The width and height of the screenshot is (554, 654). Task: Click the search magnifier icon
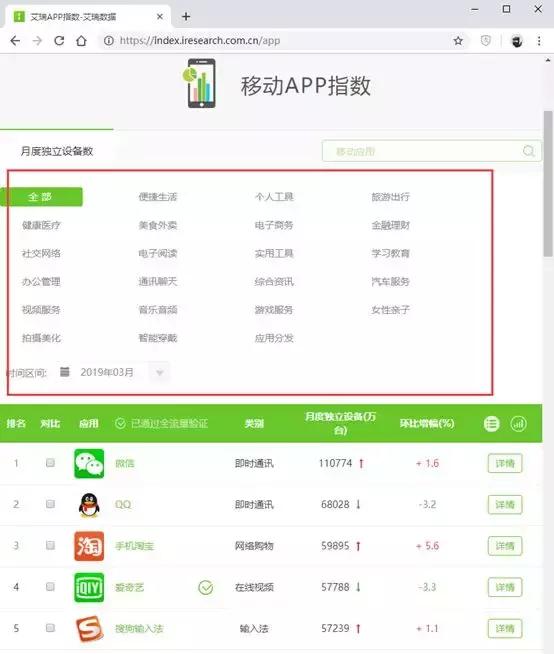(x=528, y=151)
